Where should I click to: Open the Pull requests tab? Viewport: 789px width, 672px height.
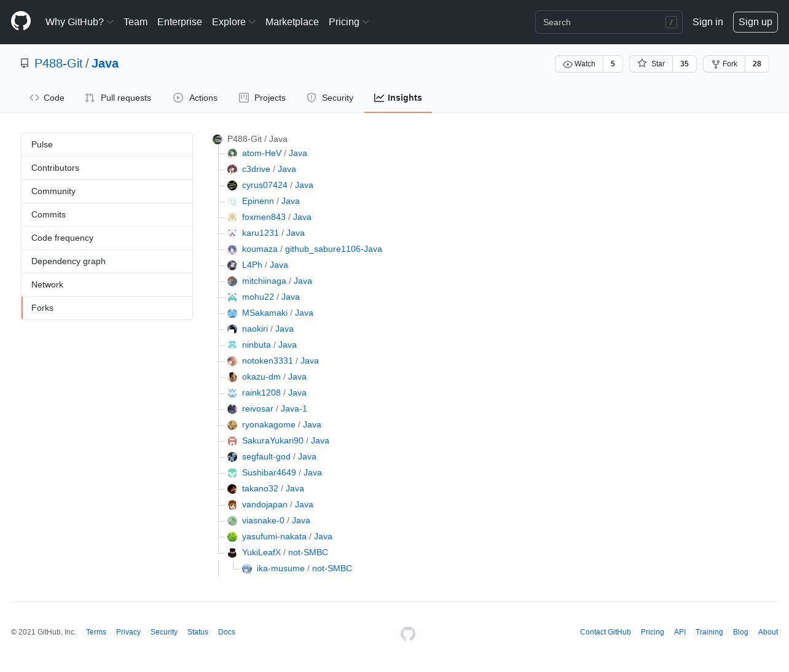tap(118, 98)
